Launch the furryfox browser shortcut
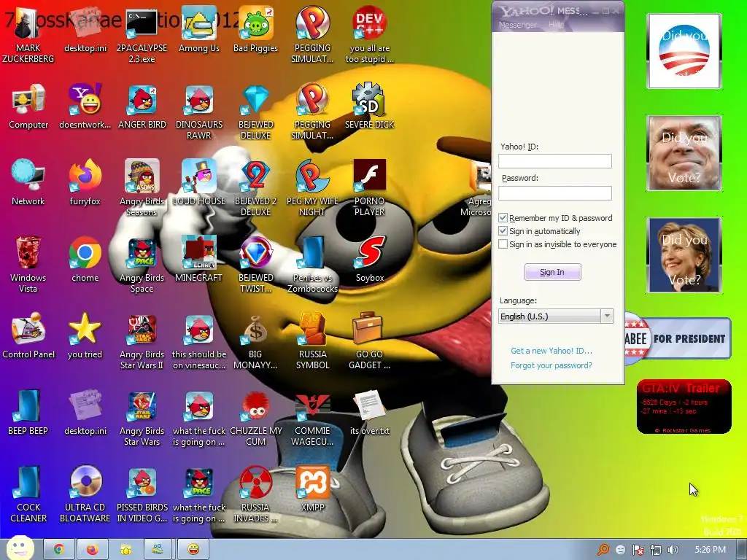The image size is (747, 560). click(x=85, y=183)
